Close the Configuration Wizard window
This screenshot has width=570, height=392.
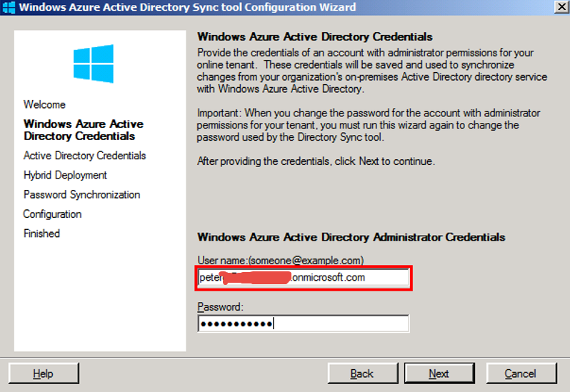[x=561, y=7]
